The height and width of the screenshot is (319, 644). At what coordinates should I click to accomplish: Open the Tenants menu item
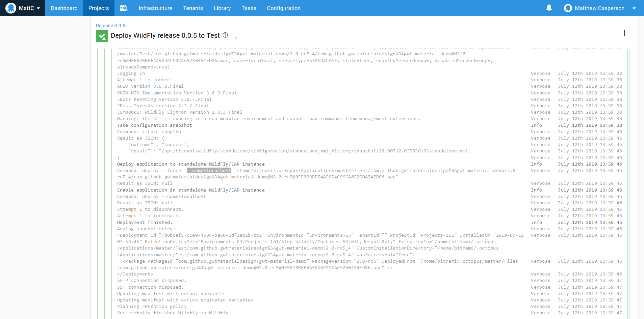pos(193,8)
